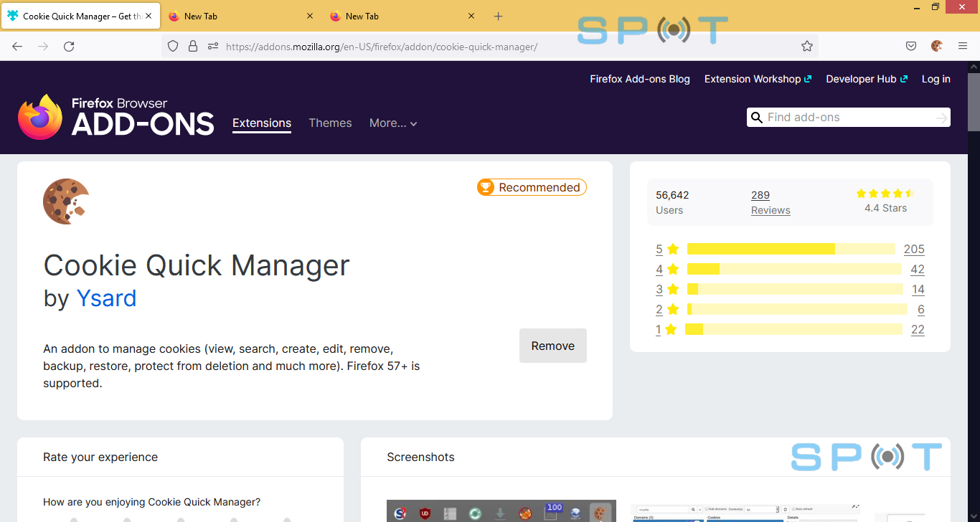Click the Recommended trophy badge
This screenshot has width=980, height=522.
click(532, 187)
